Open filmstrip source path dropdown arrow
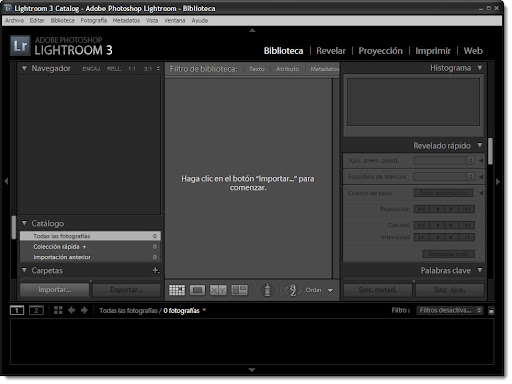The height and width of the screenshot is (384, 512). pos(204,310)
